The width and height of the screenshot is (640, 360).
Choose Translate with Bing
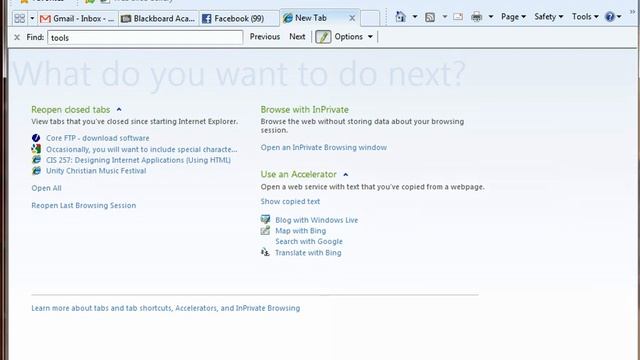click(308, 253)
